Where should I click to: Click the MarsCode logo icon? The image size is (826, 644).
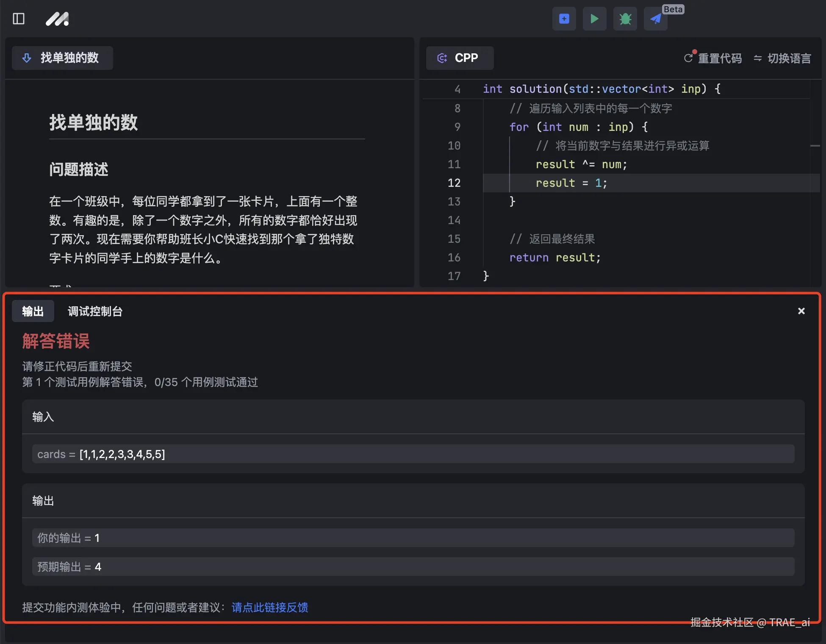tap(57, 19)
